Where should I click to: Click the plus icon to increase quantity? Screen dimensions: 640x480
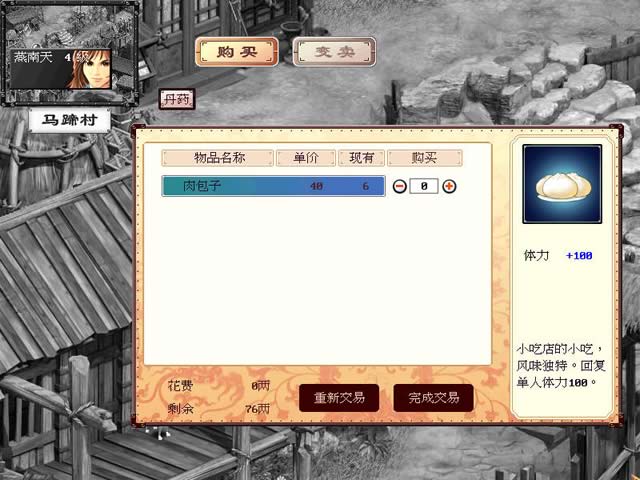(449, 187)
